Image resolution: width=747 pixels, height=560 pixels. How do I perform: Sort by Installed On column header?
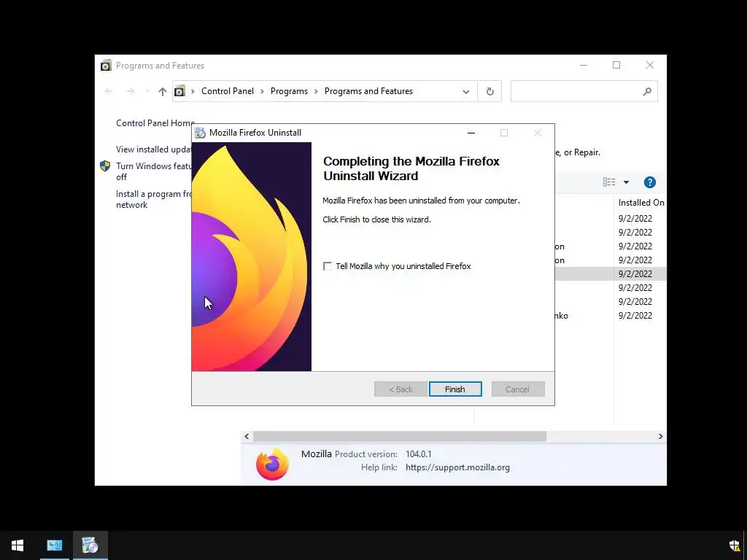(640, 203)
